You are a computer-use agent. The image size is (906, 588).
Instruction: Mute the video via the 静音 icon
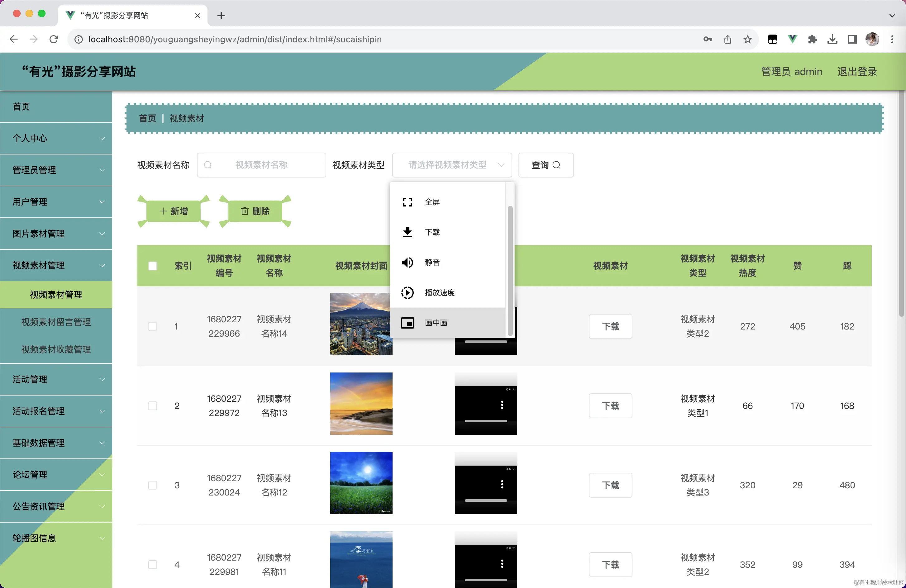pyautogui.click(x=407, y=262)
